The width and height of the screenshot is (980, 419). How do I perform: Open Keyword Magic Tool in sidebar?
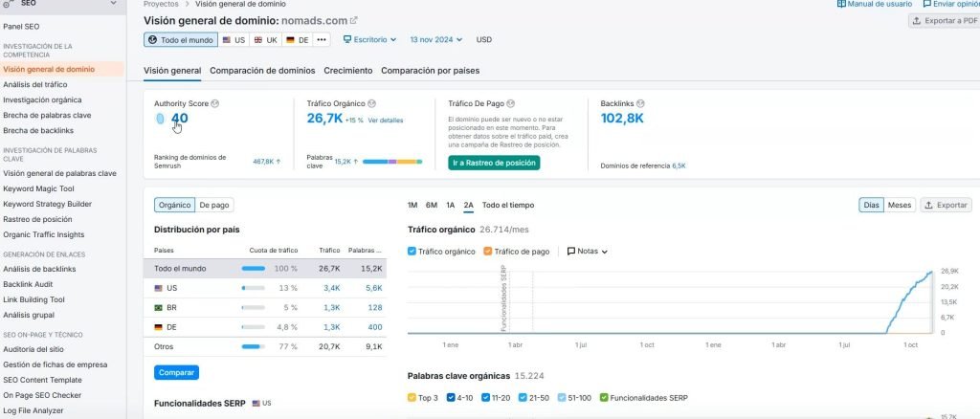tap(38, 188)
